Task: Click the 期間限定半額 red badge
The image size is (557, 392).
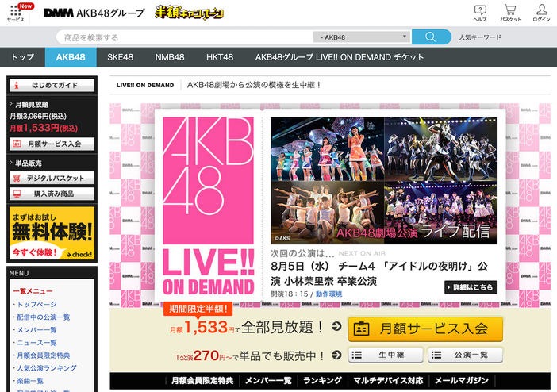Action: [x=198, y=309]
